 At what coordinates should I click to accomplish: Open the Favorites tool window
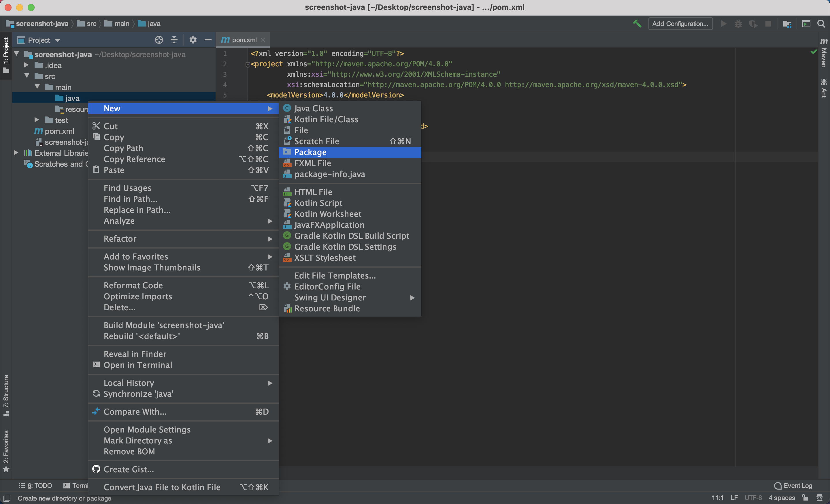click(x=6, y=448)
